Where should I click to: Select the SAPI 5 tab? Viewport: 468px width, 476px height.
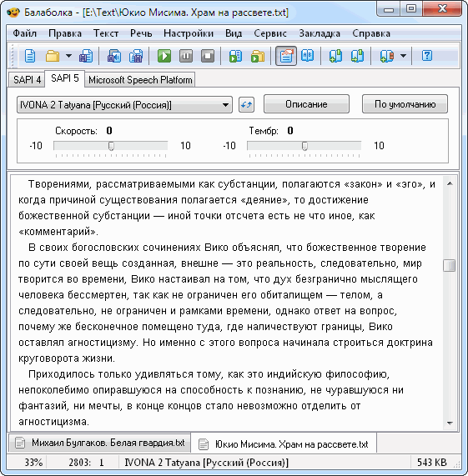pyautogui.click(x=65, y=78)
